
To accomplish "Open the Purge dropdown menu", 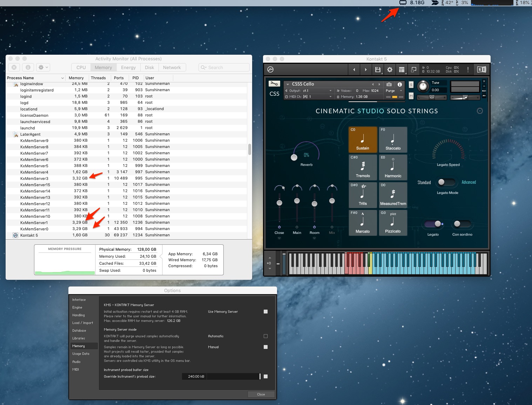I will (x=393, y=91).
